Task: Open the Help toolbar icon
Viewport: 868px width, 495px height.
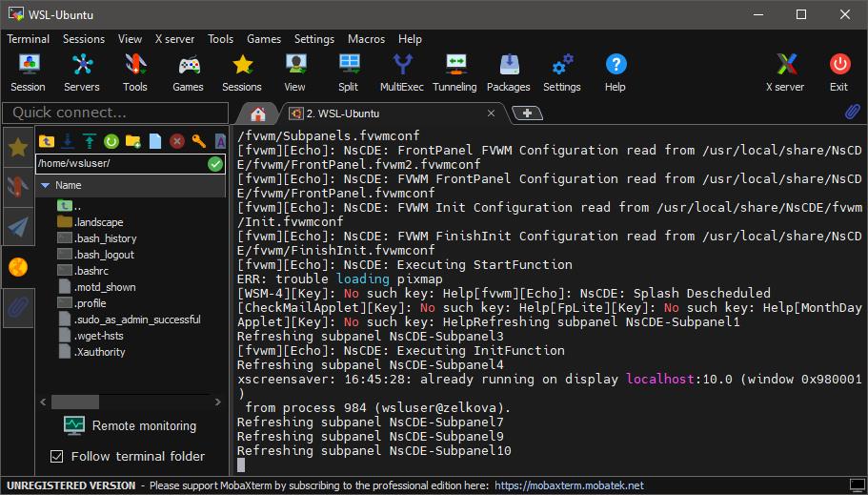Action: pos(615,72)
